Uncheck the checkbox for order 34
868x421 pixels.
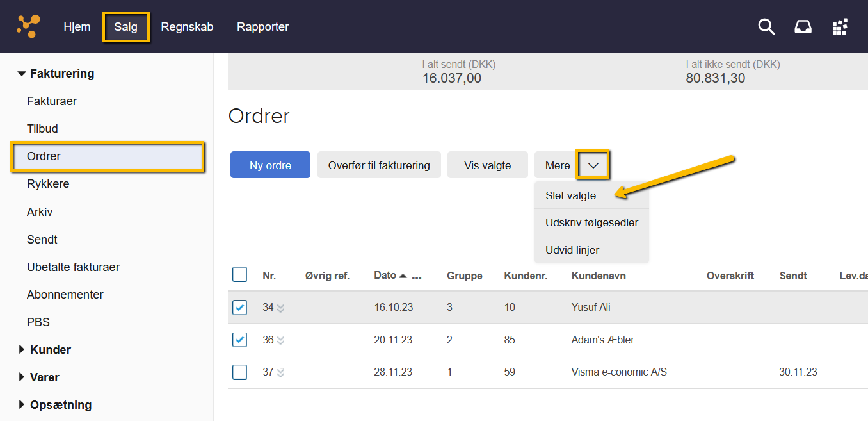click(239, 308)
